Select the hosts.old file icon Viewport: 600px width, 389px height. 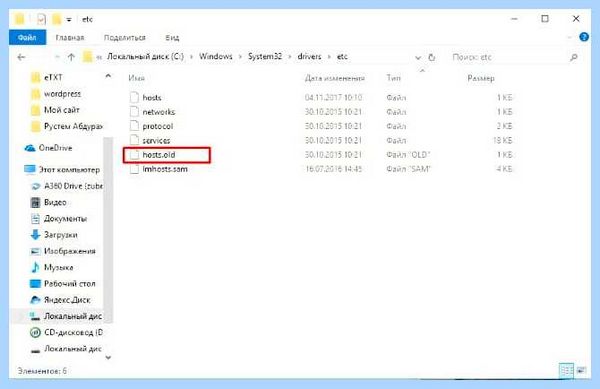click(134, 155)
